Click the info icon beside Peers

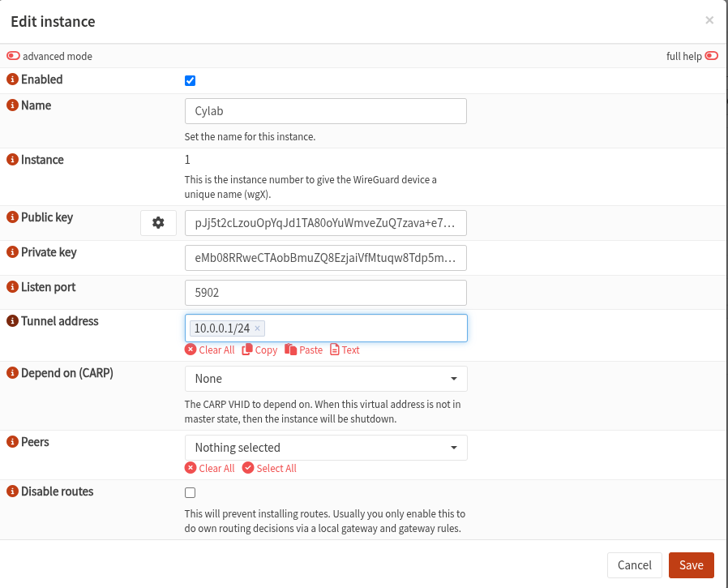[13, 442]
